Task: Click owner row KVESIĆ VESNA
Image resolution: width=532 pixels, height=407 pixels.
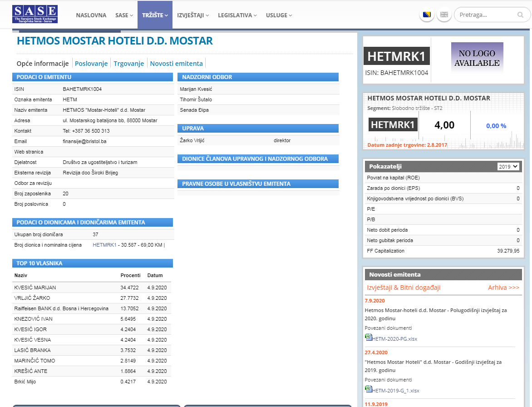Action: coord(92,340)
